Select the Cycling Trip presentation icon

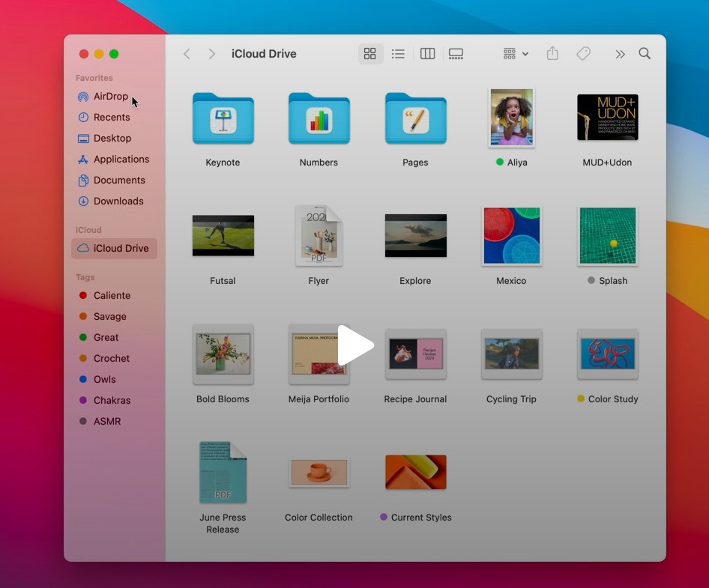[x=511, y=354]
